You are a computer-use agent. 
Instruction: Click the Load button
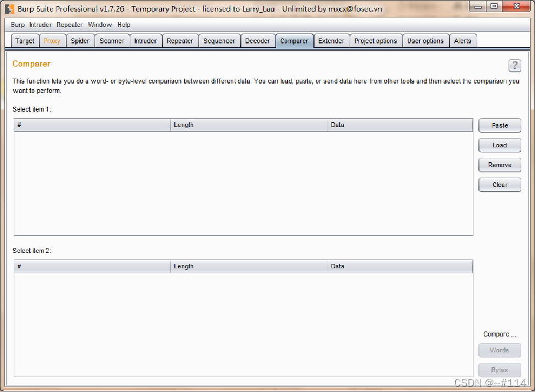point(500,145)
